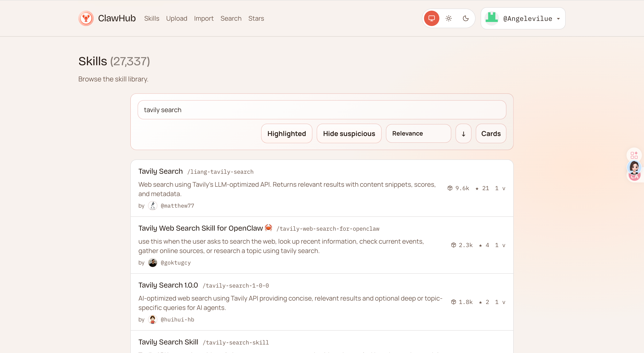Click the floating girl avatar assistant icon

point(634,167)
